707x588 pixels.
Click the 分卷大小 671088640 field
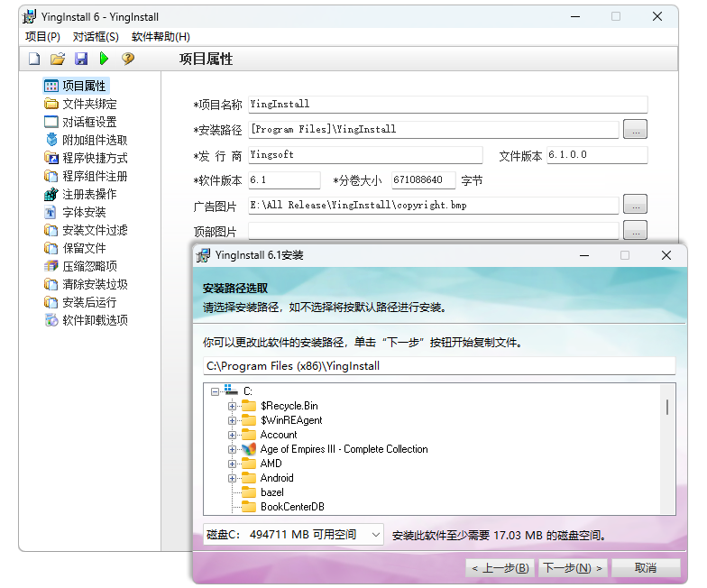coord(424,180)
